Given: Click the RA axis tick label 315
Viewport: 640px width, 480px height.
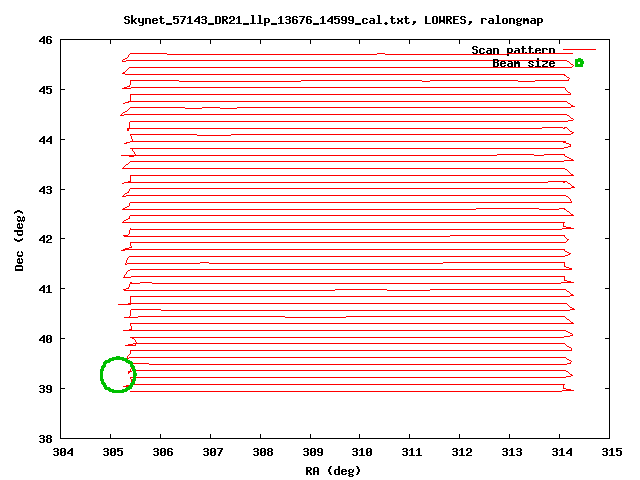Looking at the screenshot, I should 611,452.
